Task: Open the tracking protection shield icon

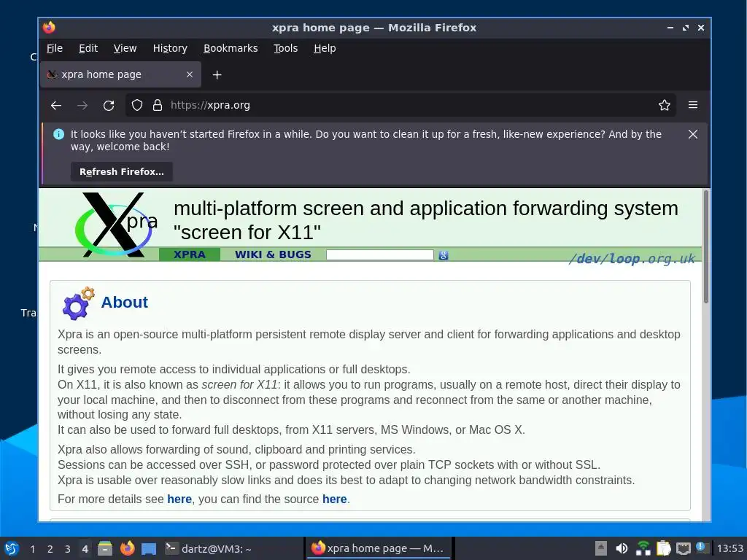Action: click(x=137, y=105)
